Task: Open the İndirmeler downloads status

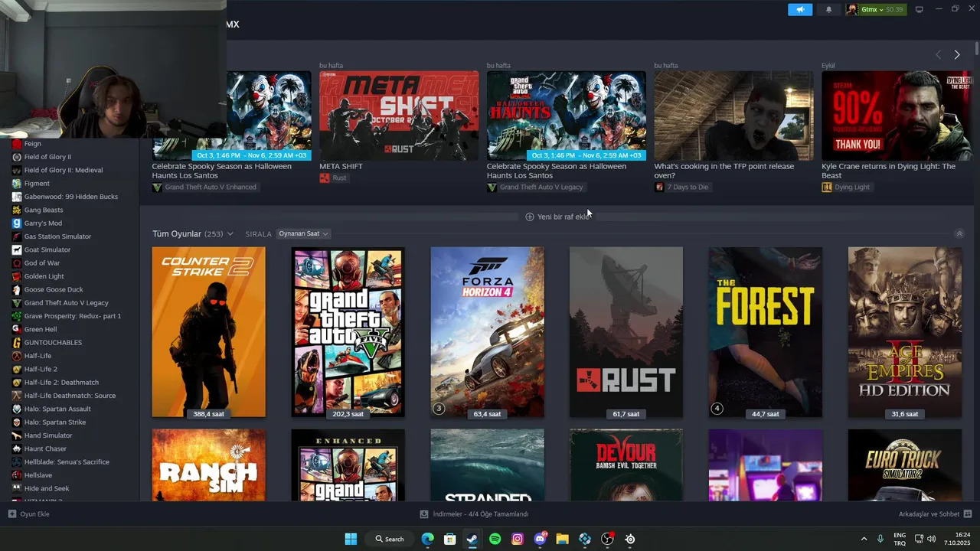Action: click(475, 514)
